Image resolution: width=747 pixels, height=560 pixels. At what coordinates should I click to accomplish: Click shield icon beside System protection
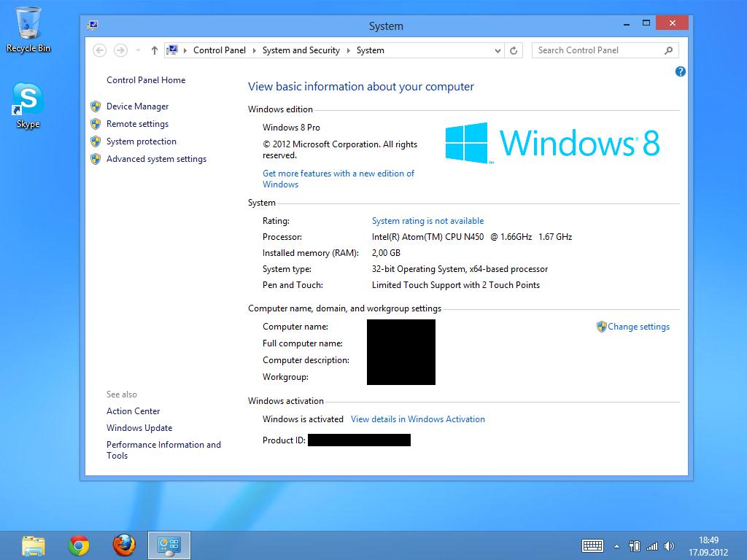point(96,141)
